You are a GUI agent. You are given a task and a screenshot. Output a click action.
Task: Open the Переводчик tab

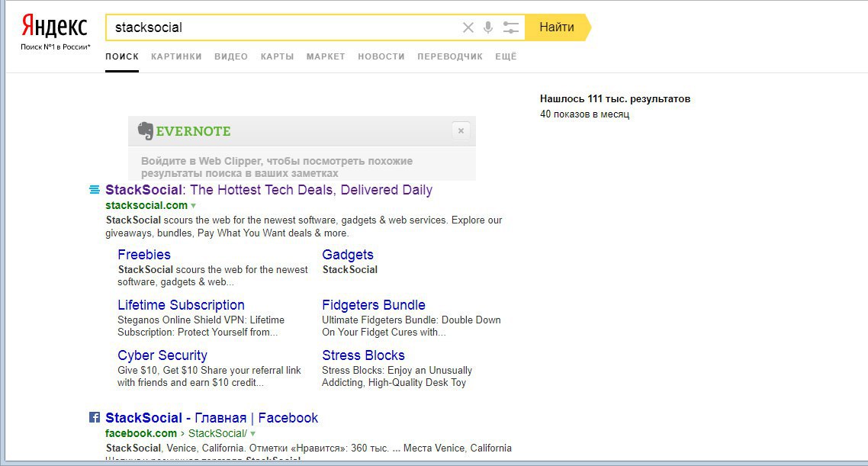point(449,56)
